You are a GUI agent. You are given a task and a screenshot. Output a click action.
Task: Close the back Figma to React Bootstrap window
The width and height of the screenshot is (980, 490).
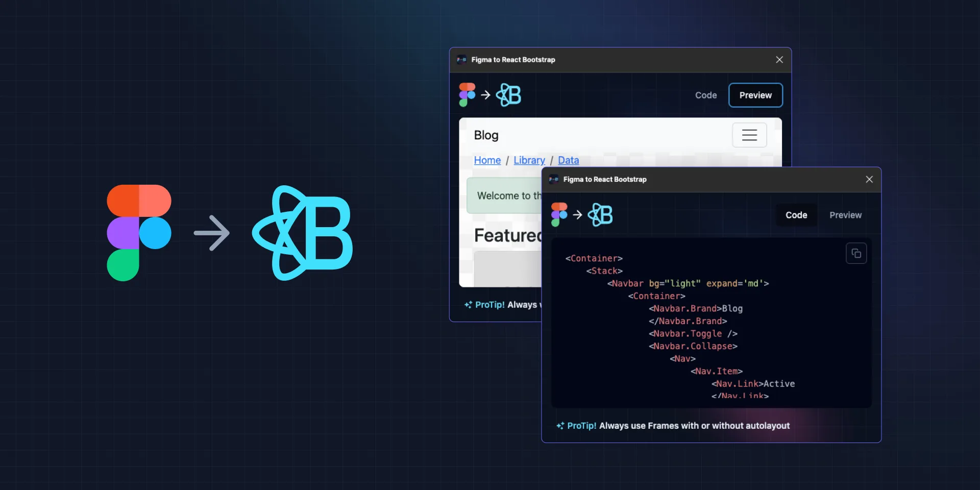(x=779, y=59)
